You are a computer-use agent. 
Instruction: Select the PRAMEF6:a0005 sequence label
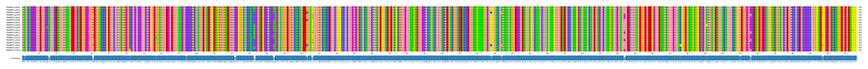[13, 18]
